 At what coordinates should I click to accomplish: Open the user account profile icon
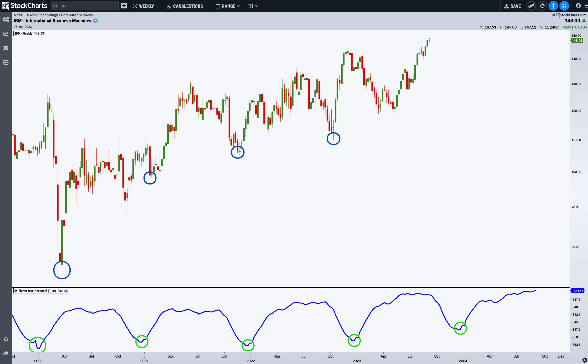(578, 6)
